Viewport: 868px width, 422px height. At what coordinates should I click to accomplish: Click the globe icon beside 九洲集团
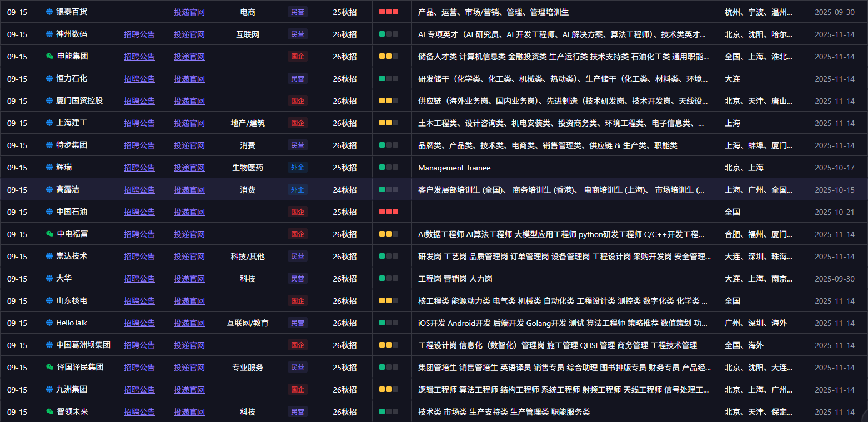click(48, 389)
